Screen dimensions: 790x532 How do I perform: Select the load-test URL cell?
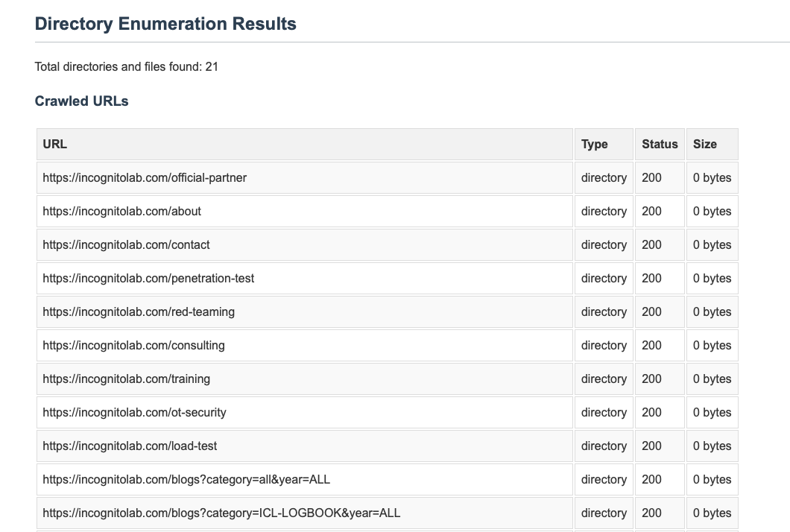[x=305, y=446]
